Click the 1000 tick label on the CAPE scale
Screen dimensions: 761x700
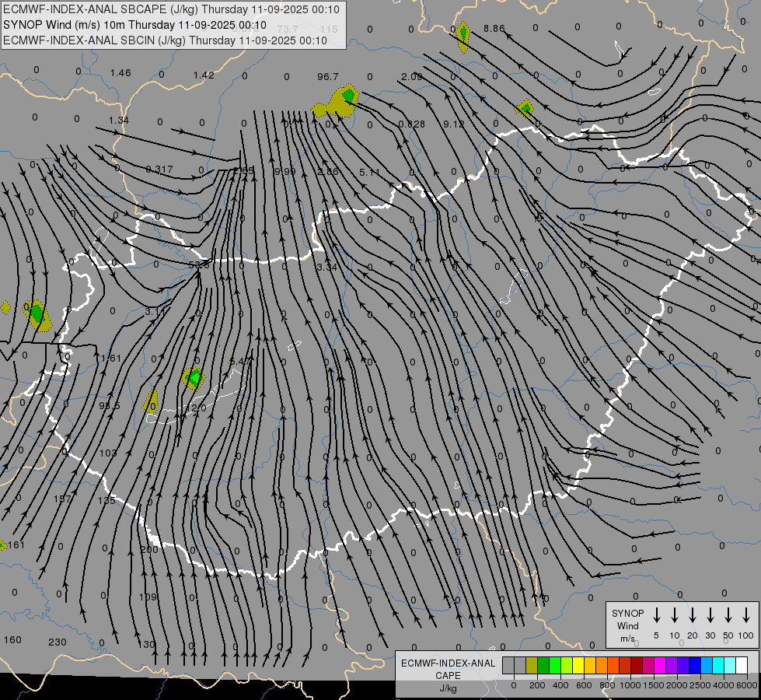[630, 685]
